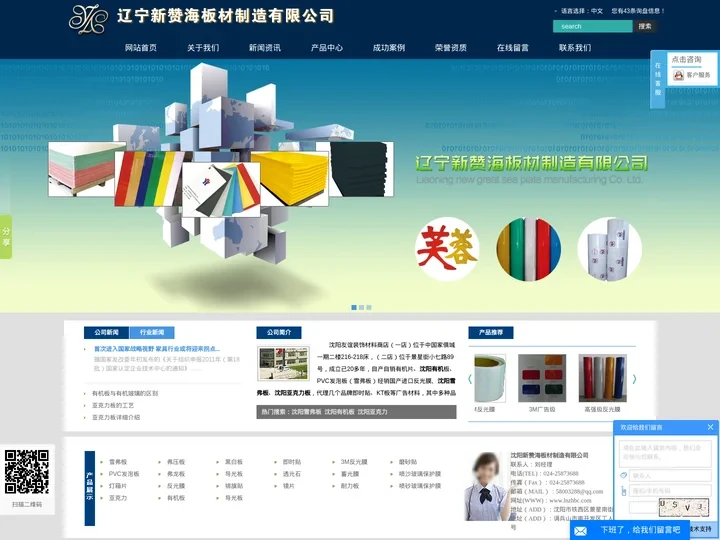Open the 镜片 product category

click(289, 486)
